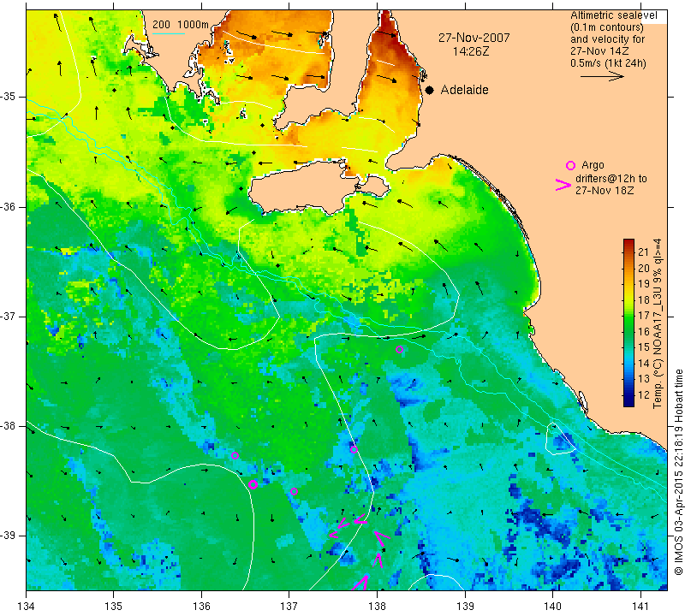Select the Argo float marker near 137.7E, 38.2S

tap(354, 449)
